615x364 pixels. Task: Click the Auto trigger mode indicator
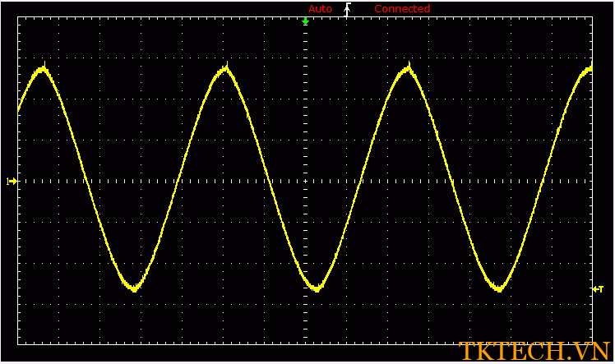click(x=320, y=9)
